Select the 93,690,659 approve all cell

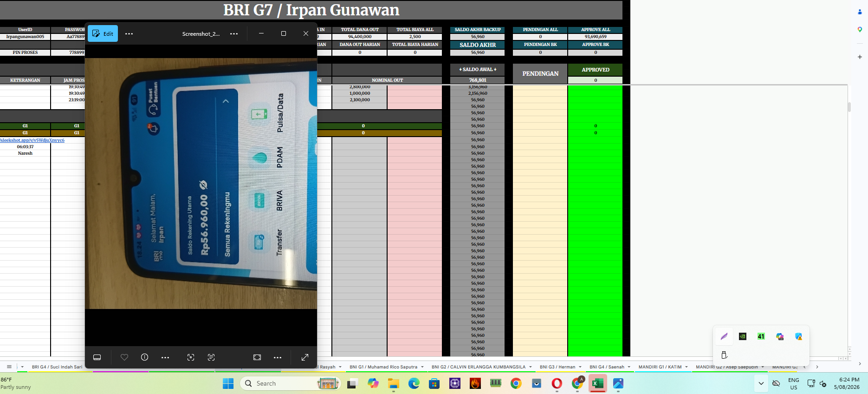[596, 37]
